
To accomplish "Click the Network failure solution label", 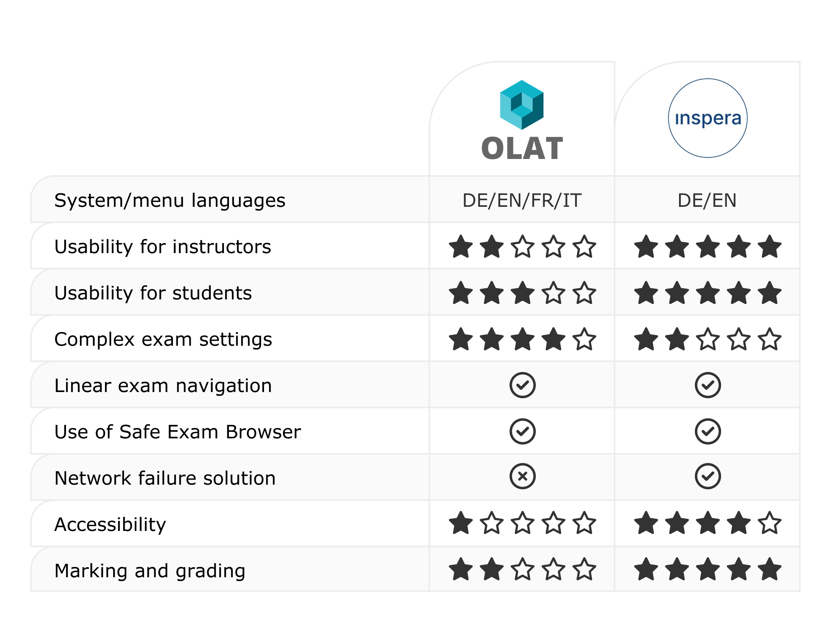I will pos(165,478).
